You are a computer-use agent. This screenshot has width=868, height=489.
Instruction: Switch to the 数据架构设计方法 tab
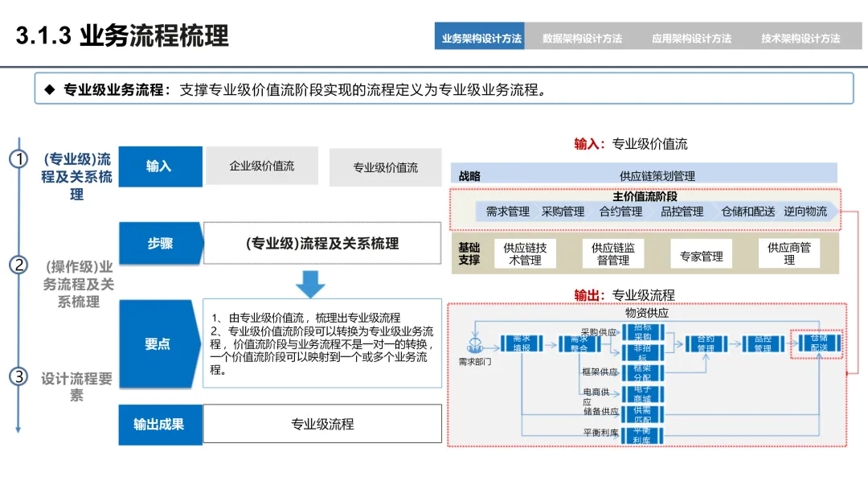click(x=582, y=39)
